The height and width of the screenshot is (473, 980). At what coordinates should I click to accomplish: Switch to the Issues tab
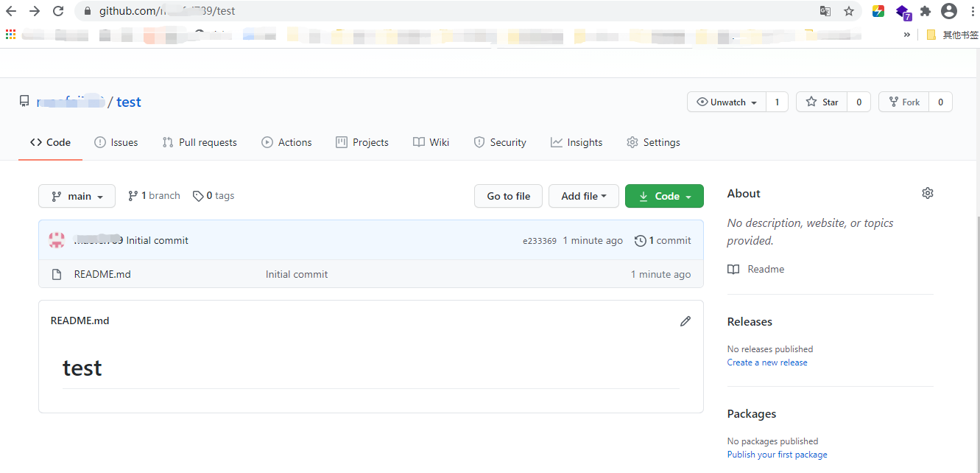(x=116, y=142)
